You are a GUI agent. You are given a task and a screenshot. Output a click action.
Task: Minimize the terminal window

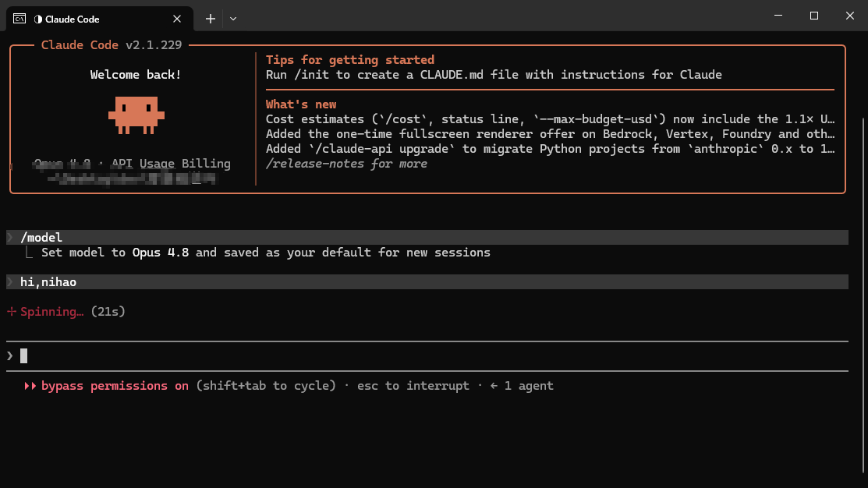tap(778, 16)
